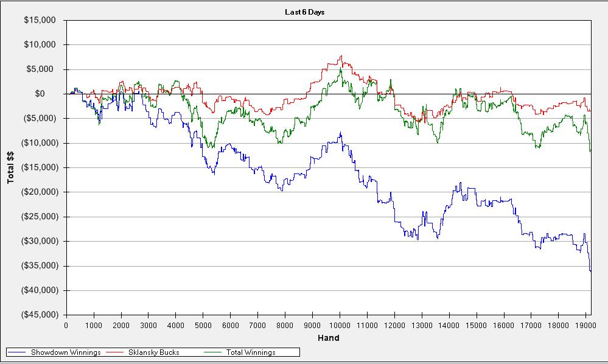Click the 'Total $$' y-axis title
The image size is (608, 364).
(11, 167)
